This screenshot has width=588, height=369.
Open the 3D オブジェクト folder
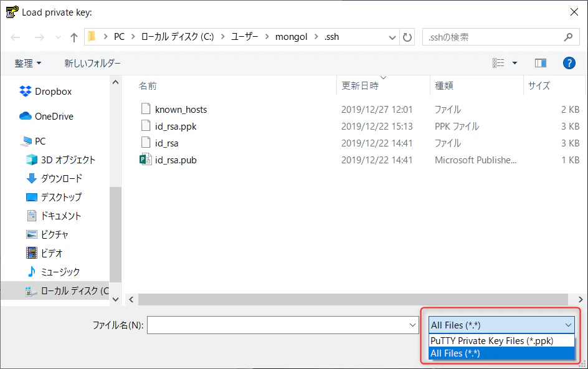pyautogui.click(x=68, y=160)
